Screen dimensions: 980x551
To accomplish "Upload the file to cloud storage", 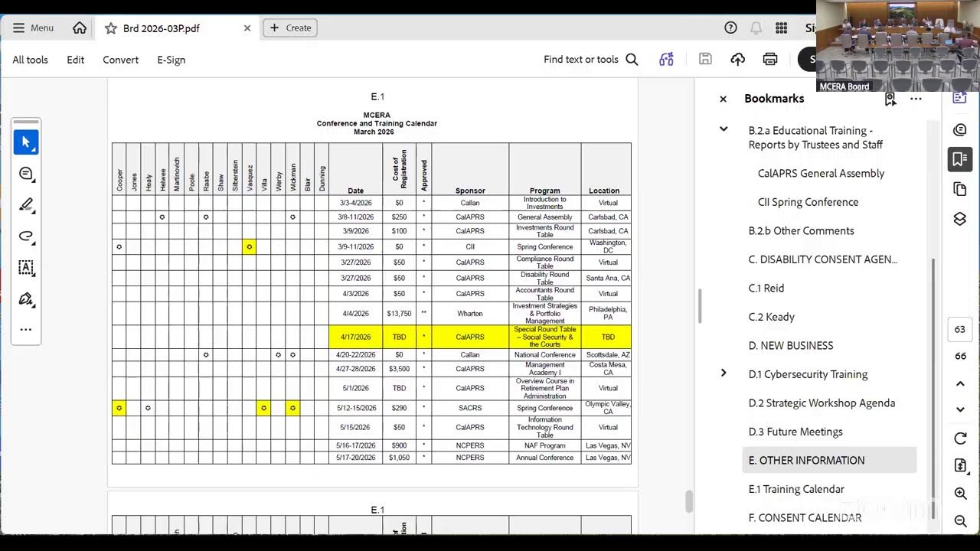I will [x=738, y=60].
